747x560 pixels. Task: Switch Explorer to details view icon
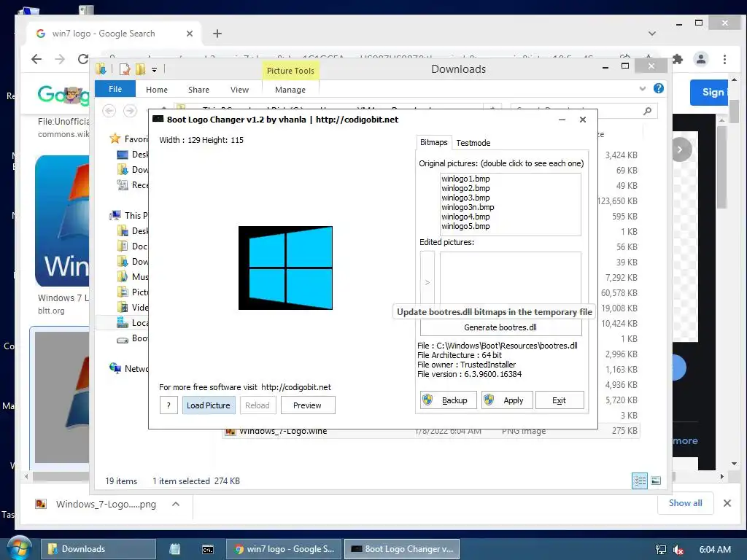(x=639, y=481)
